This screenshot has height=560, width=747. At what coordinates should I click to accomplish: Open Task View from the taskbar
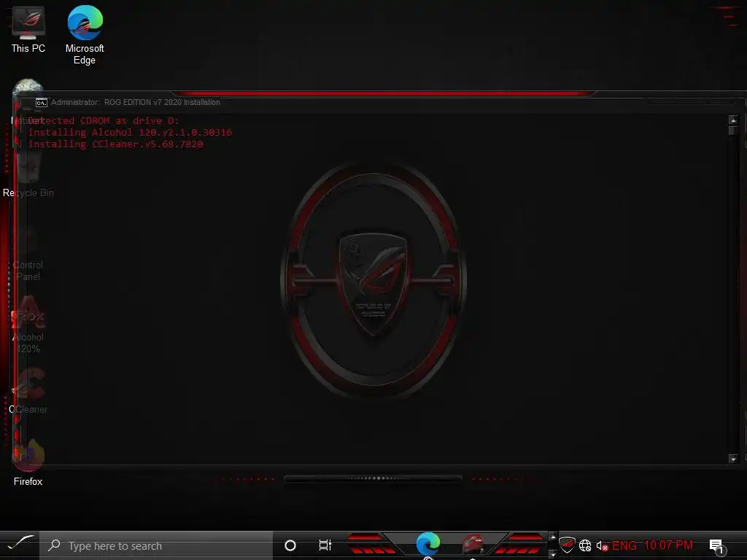tap(325, 545)
